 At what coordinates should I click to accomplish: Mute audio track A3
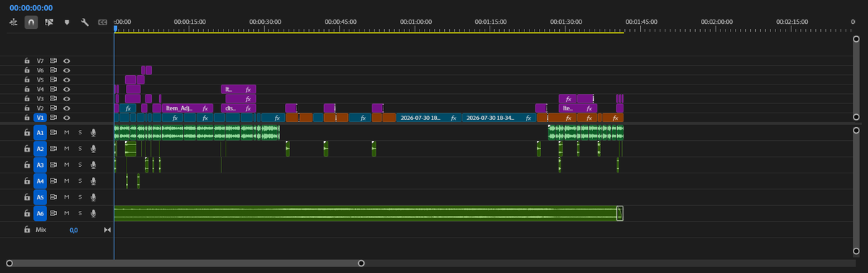point(67,165)
